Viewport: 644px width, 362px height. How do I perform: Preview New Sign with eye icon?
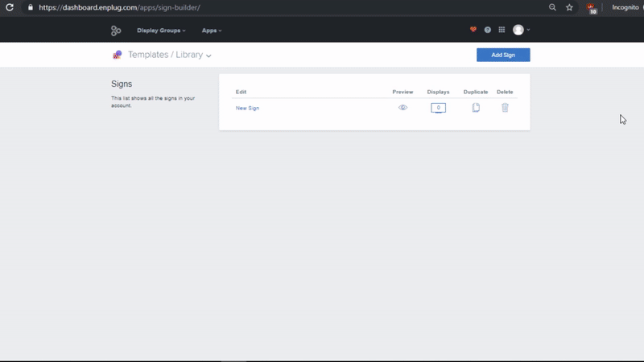tap(402, 108)
